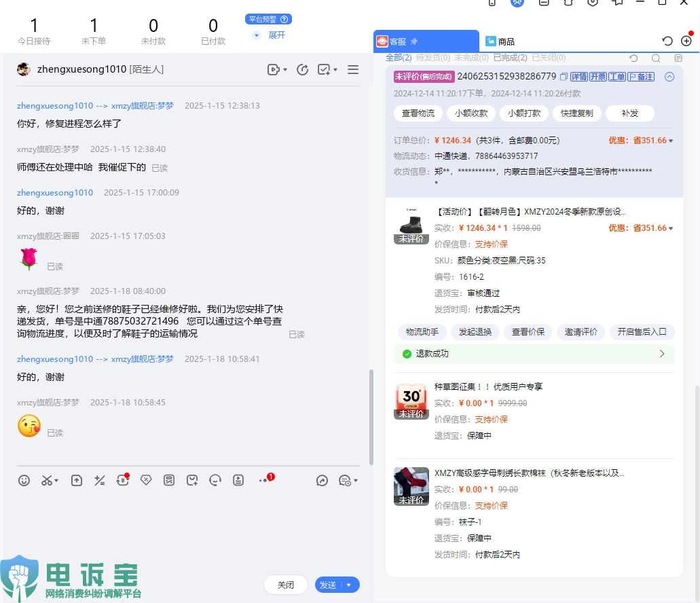Click the quick phrase slash icon
Image resolution: width=700 pixels, height=603 pixels.
click(x=100, y=480)
